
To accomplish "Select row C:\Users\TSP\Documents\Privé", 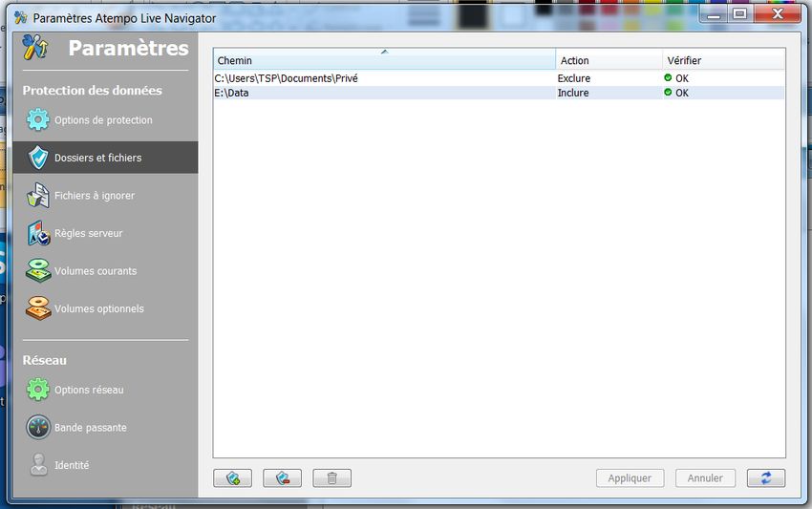I will pos(500,78).
